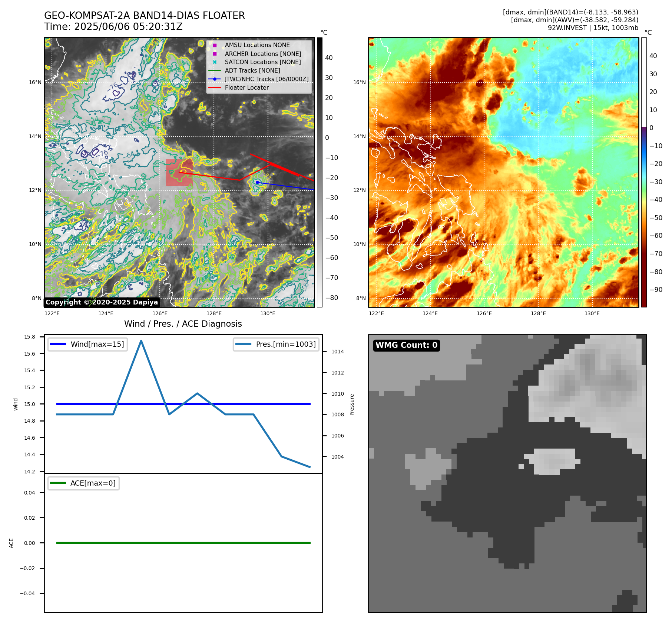Click the '126°E' longitude label on the right map
Image resolution: width=672 pixels, height=626 pixels.
click(484, 313)
